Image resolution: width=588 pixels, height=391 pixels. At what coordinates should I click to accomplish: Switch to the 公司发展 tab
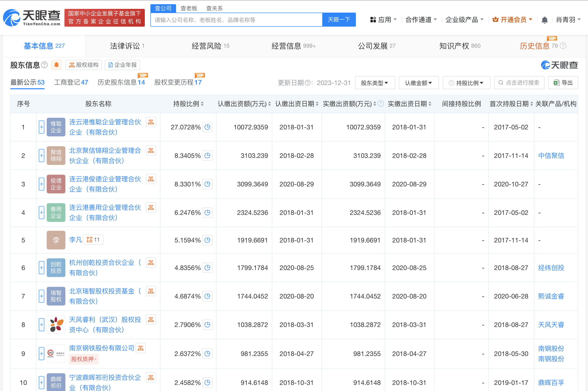click(x=377, y=46)
